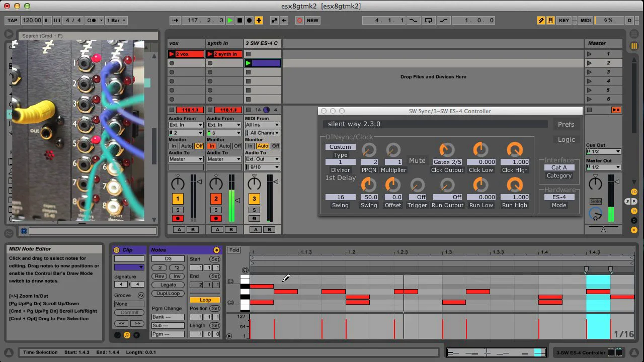
Task: Open the 1 Bar quantization menu
Action: (116, 21)
